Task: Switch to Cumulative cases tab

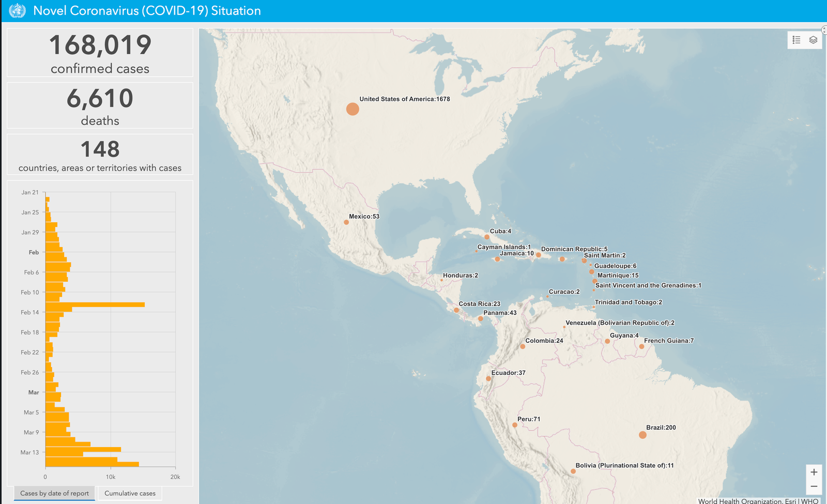Action: click(x=130, y=493)
